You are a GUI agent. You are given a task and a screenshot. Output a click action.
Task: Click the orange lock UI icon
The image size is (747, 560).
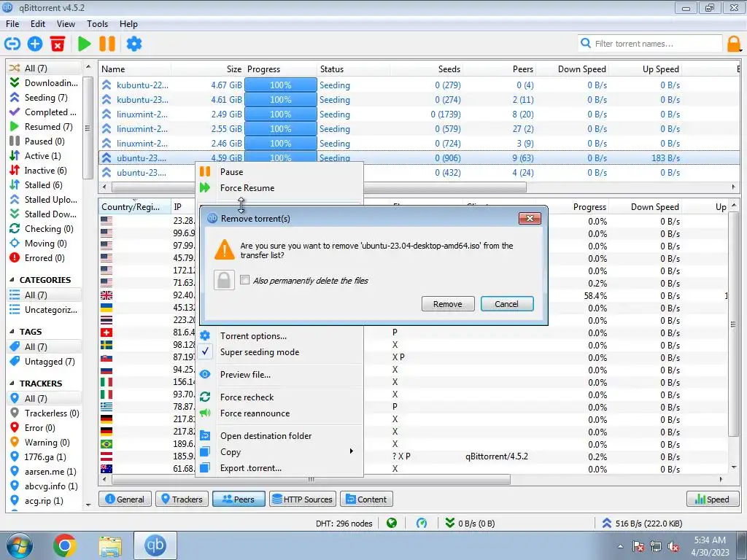734,44
